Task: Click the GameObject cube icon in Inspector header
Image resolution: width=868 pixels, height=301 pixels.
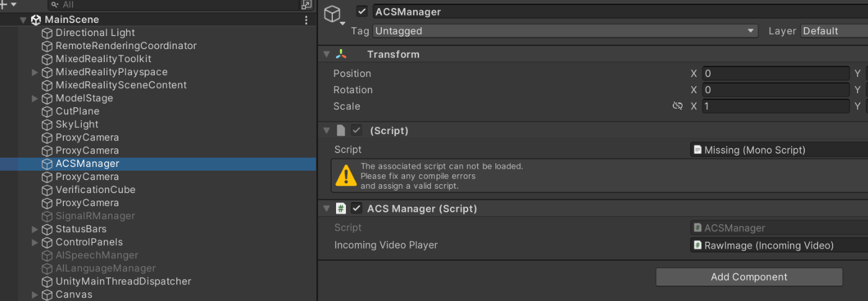Action: point(333,14)
